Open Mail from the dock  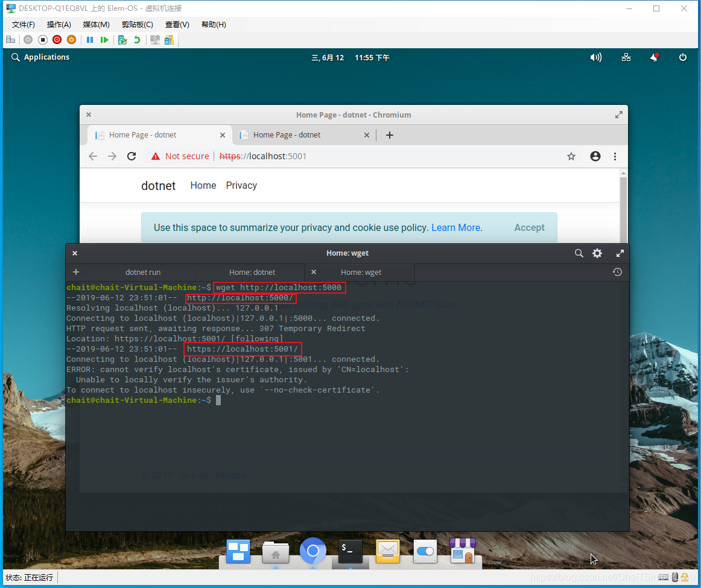(x=388, y=551)
